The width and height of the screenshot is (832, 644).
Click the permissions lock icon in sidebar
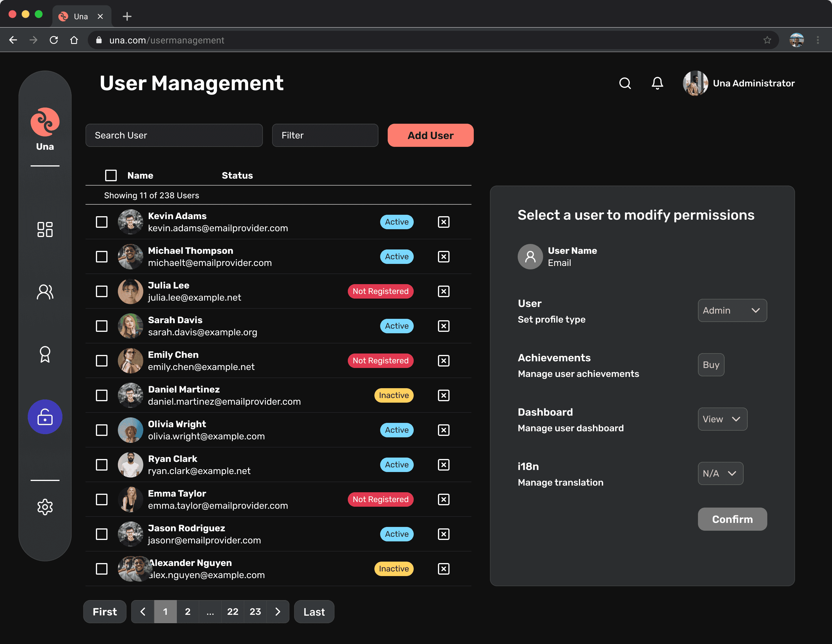click(45, 417)
